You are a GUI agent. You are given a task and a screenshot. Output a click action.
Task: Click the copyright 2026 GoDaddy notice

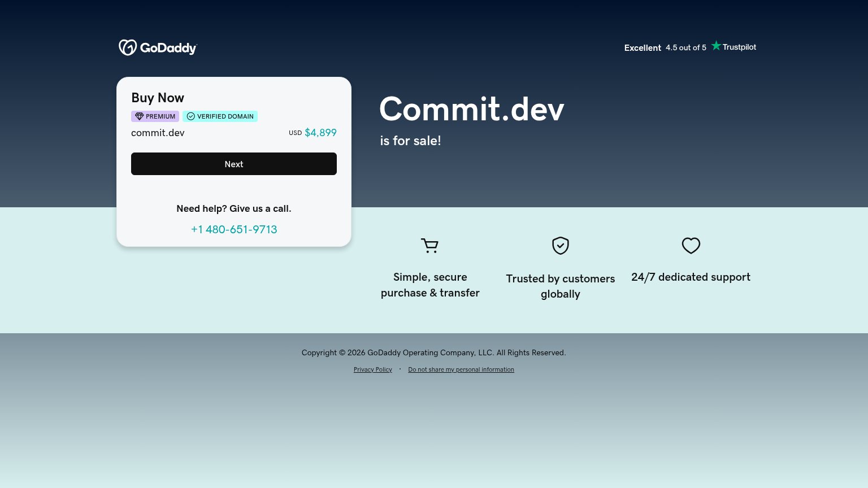pyautogui.click(x=434, y=352)
